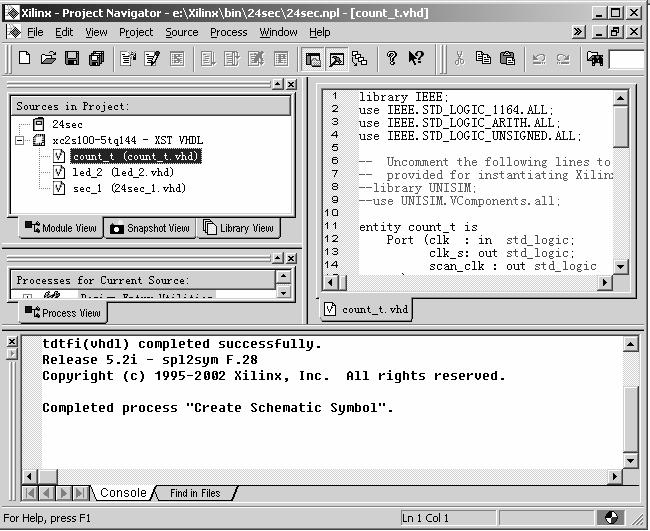Open the Process menu
650x531 pixels.
[228, 32]
